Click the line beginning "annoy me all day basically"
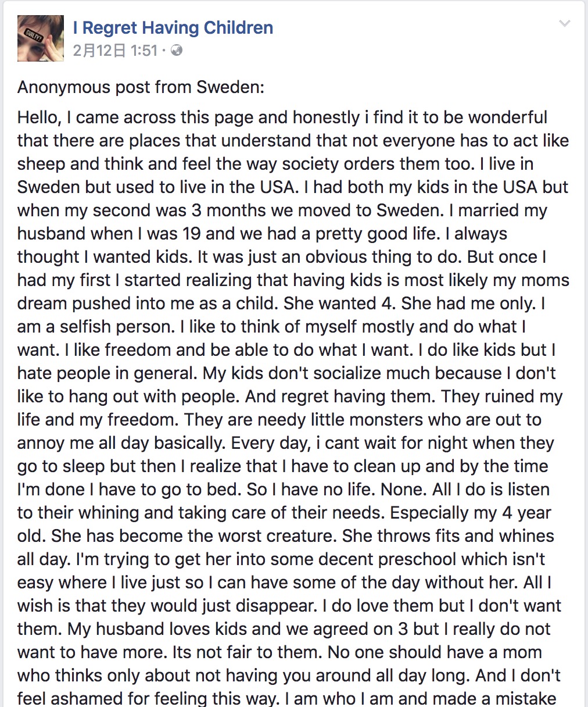 (x=286, y=443)
